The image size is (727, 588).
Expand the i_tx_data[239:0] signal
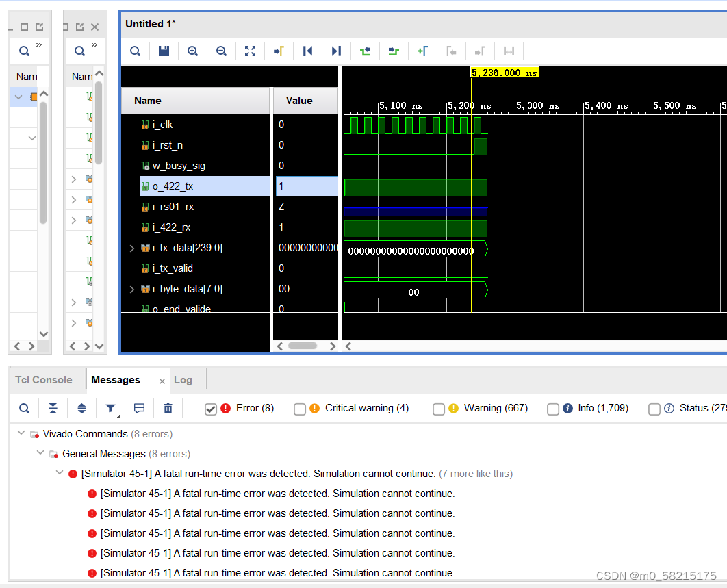tap(131, 248)
